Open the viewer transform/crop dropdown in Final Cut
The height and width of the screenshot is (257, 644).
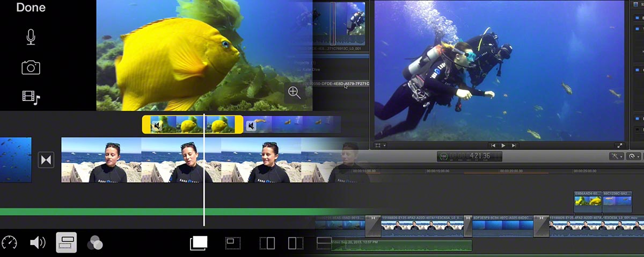(380, 145)
